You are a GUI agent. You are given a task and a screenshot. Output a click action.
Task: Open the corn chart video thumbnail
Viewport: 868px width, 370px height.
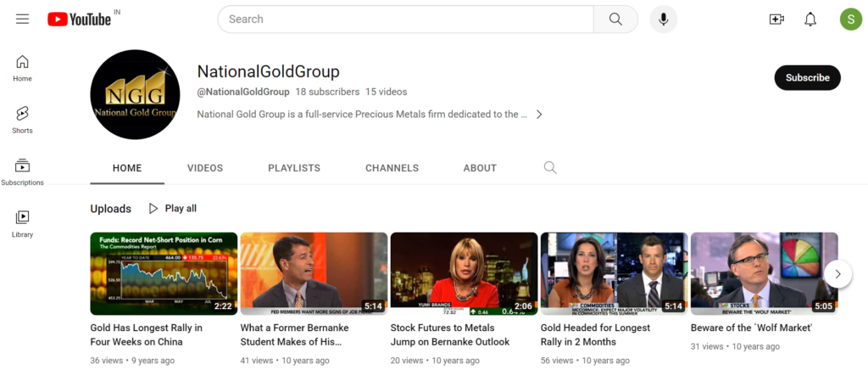164,273
